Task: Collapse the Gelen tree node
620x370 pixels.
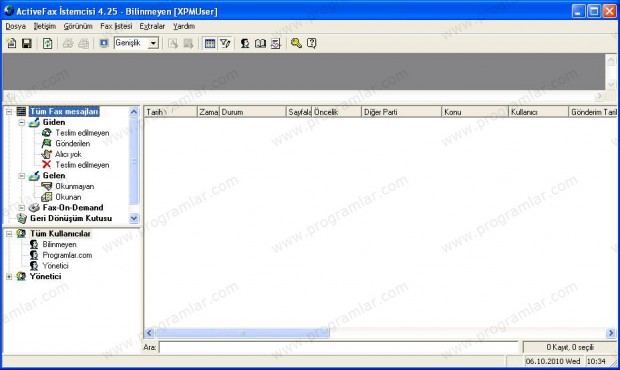Action: click(21, 176)
